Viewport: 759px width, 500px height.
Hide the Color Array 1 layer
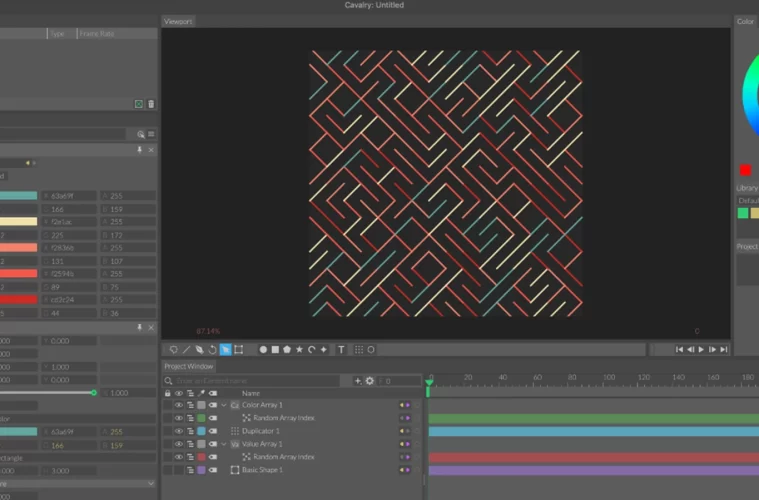[179, 405]
